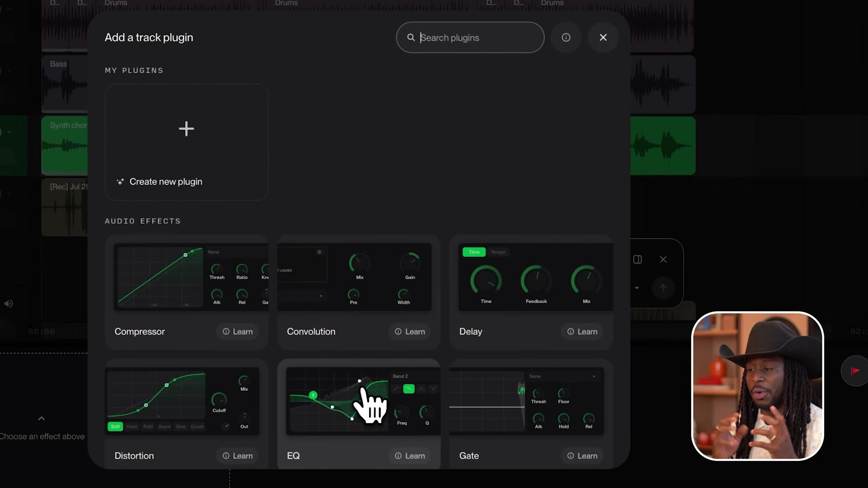Click the Gate Floor knob
The image size is (868, 488).
[x=563, y=393]
